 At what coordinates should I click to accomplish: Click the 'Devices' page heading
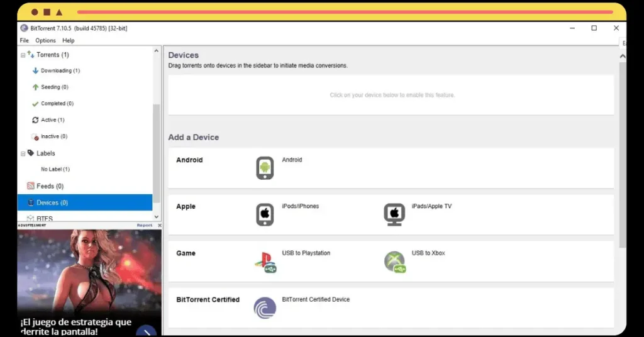183,55
